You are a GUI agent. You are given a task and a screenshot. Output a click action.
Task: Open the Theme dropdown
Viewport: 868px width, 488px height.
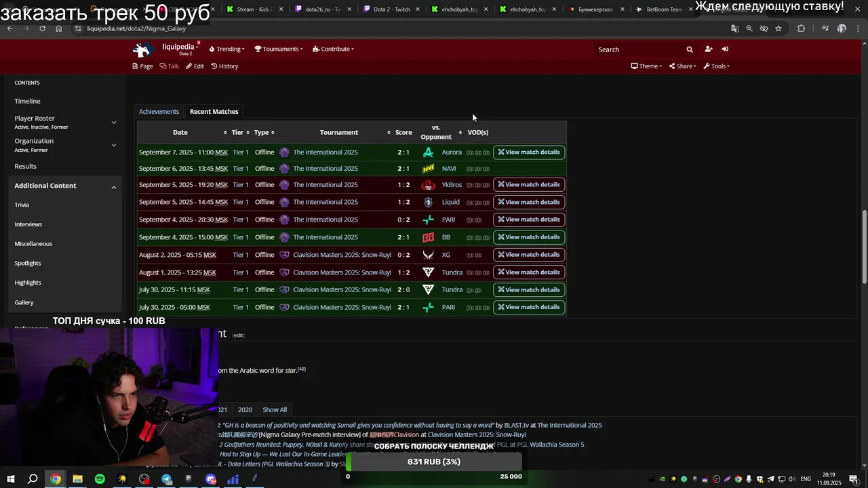(646, 66)
